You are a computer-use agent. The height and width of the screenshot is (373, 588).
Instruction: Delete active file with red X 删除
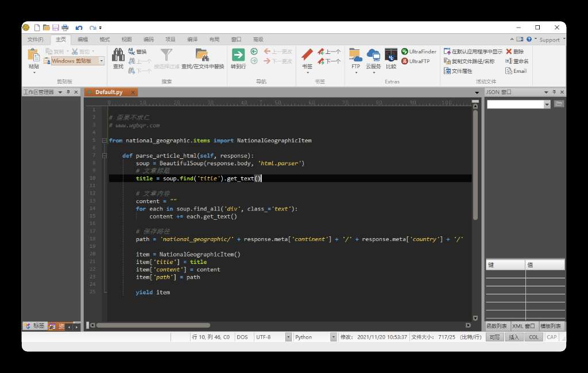tap(514, 51)
